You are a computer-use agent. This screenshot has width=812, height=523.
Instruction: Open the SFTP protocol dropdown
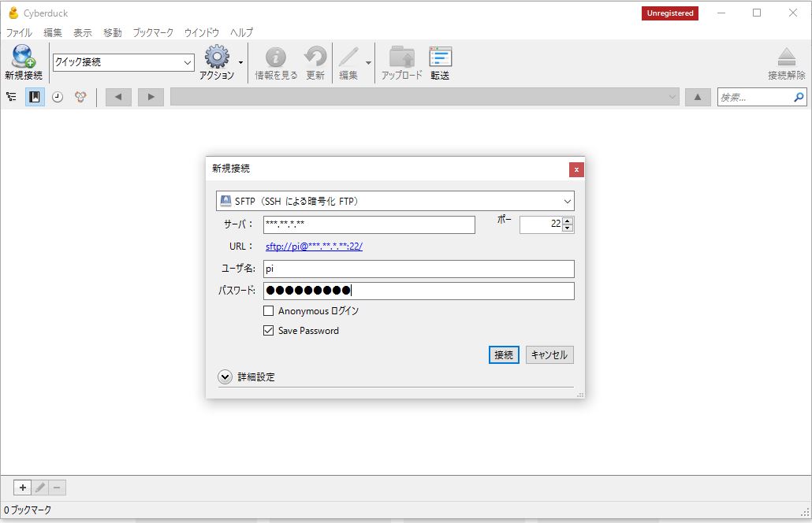[395, 201]
